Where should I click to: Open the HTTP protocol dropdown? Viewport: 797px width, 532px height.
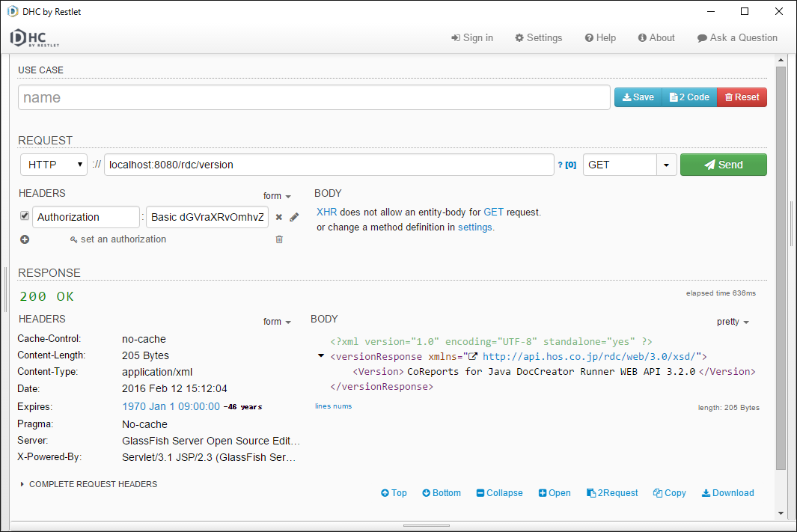point(54,165)
